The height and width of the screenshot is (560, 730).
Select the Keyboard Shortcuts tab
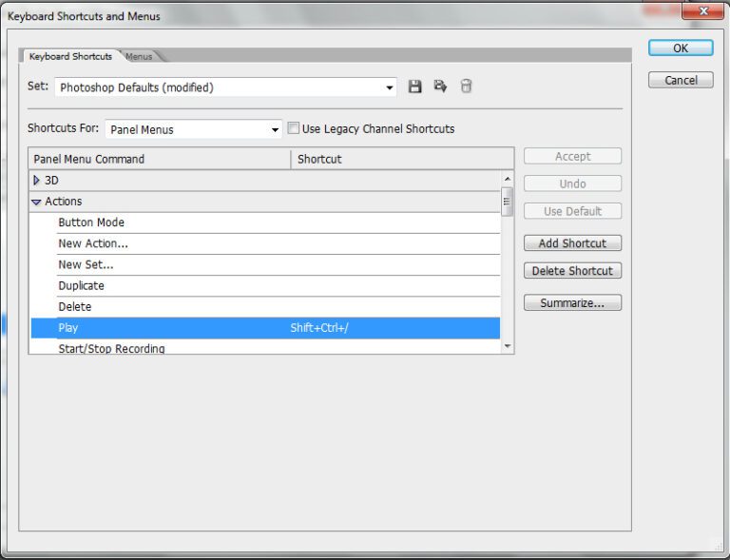pos(70,56)
